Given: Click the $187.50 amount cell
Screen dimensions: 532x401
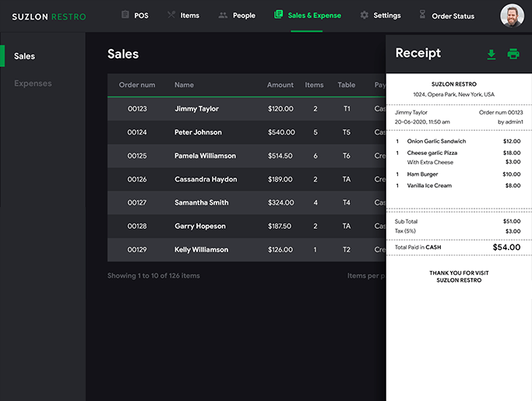Looking at the screenshot, I should click(280, 226).
